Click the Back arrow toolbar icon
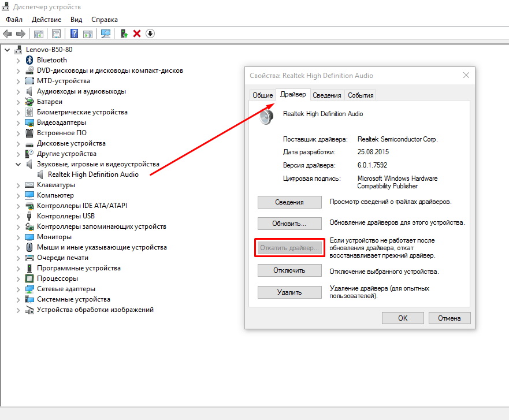Image resolution: width=509 pixels, height=420 pixels. tap(8, 34)
